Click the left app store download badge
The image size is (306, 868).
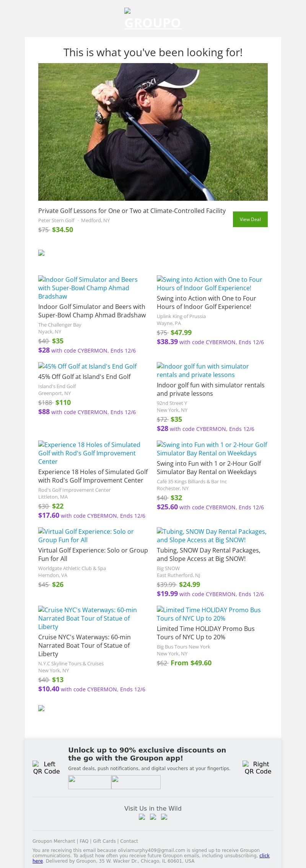pos(90,782)
